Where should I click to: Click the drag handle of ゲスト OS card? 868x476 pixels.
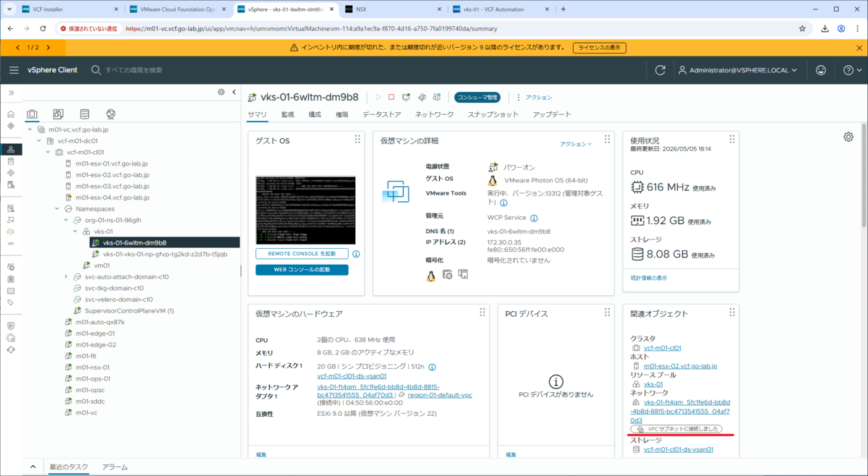point(357,139)
